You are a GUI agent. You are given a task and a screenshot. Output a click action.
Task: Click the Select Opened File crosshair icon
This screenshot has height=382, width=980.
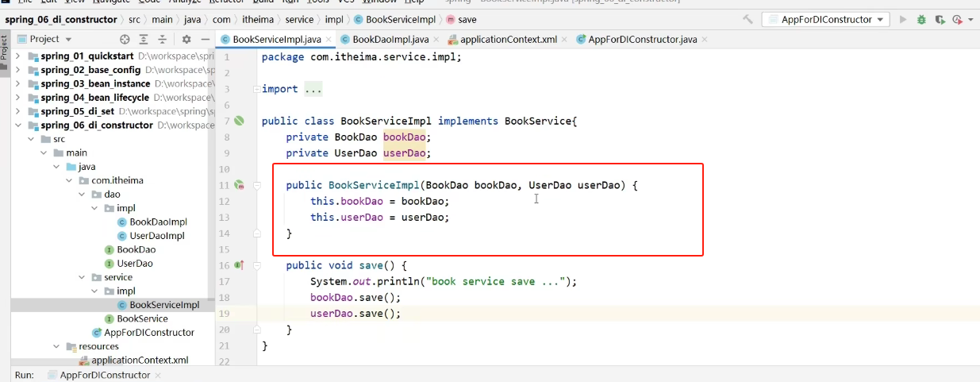125,39
